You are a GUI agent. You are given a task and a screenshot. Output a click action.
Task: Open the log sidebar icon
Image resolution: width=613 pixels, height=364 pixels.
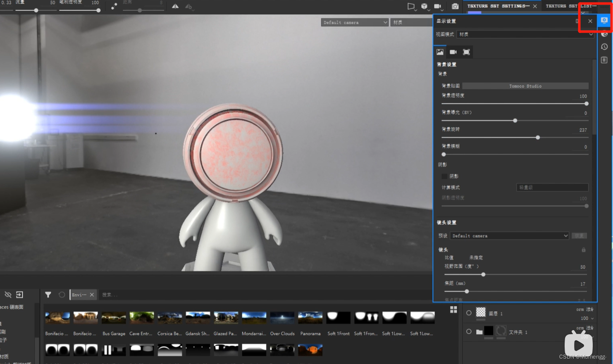[x=604, y=60]
